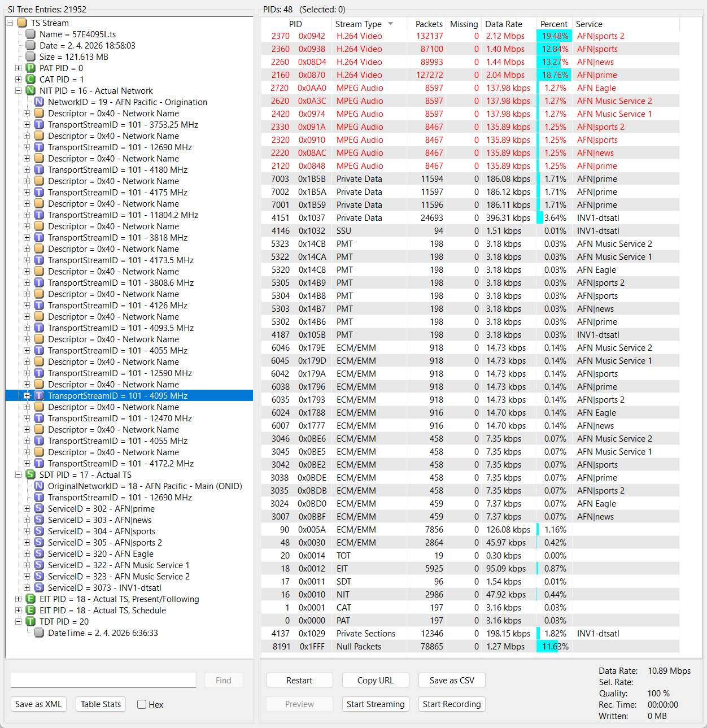The height and width of the screenshot is (728, 707).
Task: Collapse the NIT PID = 16 node
Action: [18, 91]
